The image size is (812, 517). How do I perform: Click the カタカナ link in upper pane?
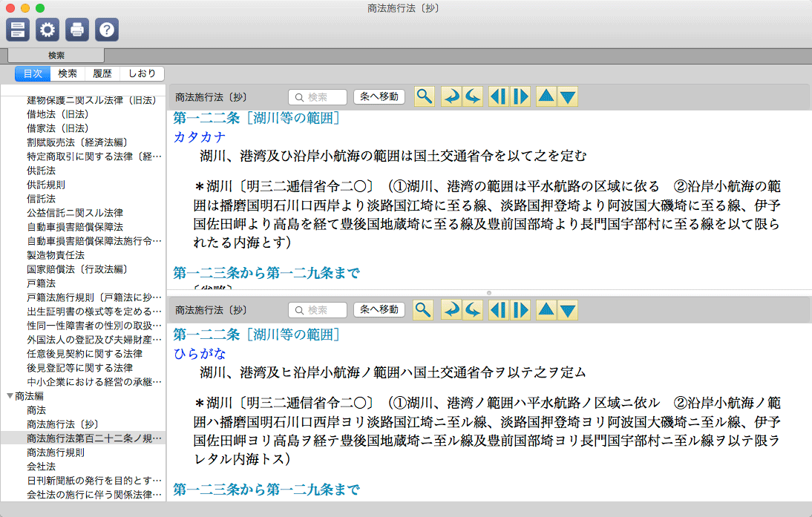click(200, 136)
